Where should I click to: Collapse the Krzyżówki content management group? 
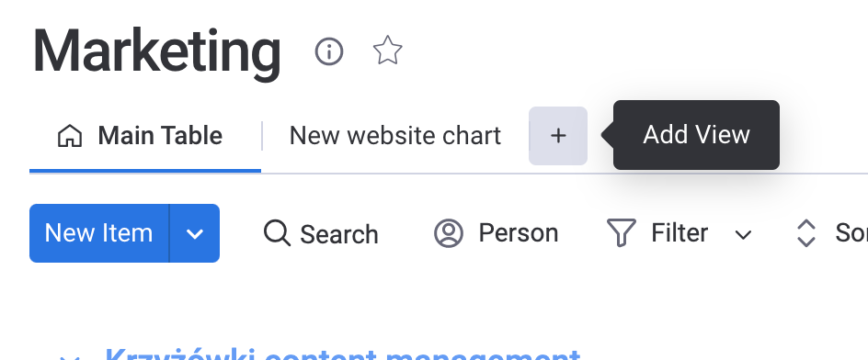(x=70, y=357)
